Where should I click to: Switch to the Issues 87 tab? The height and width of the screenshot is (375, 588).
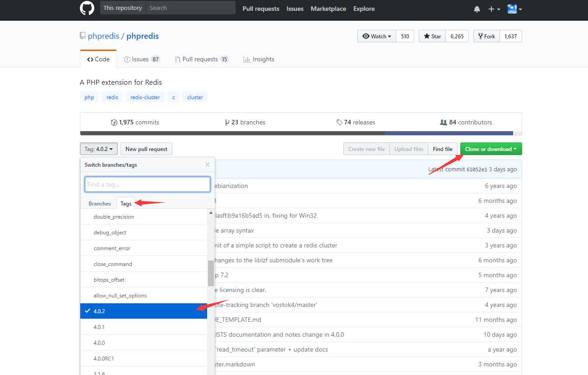142,59
